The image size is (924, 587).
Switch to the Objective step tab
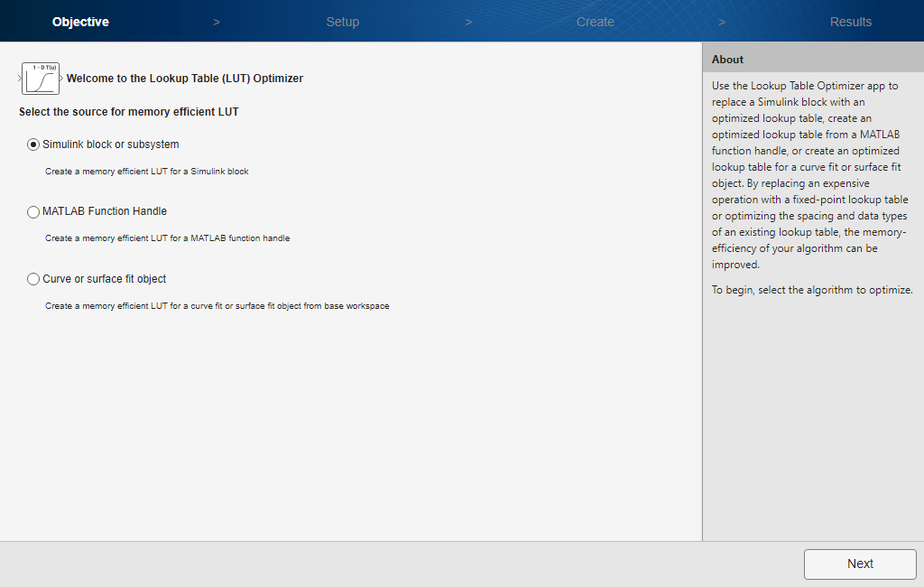[80, 22]
